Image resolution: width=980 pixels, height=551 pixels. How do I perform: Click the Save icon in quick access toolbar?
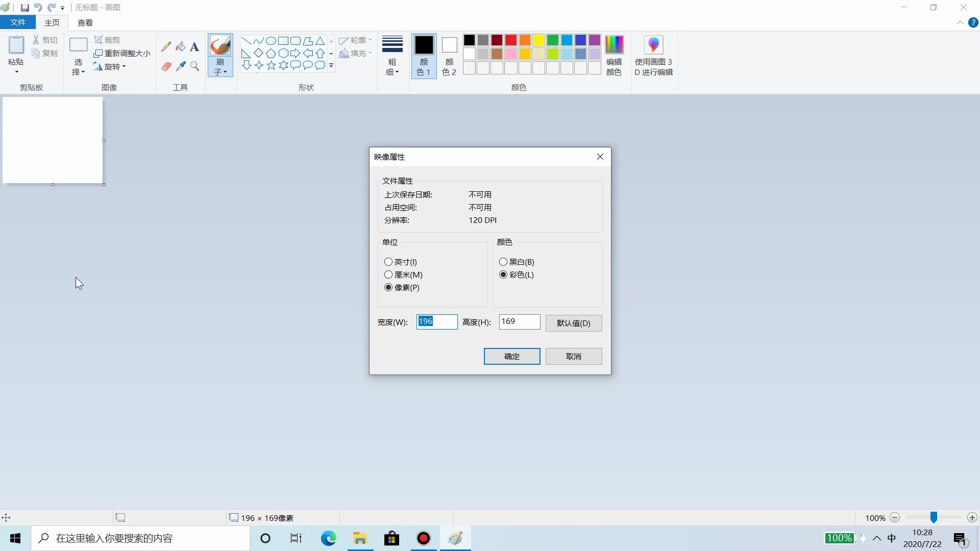click(x=24, y=8)
